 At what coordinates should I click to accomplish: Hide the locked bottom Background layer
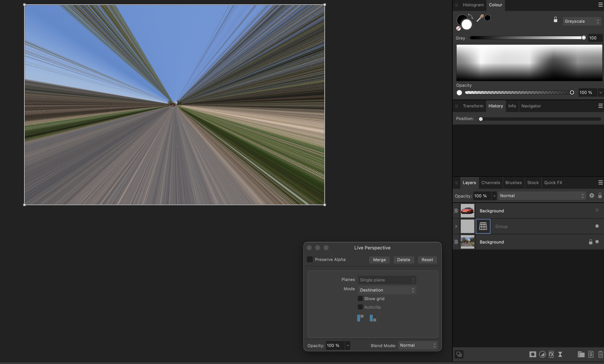click(597, 242)
